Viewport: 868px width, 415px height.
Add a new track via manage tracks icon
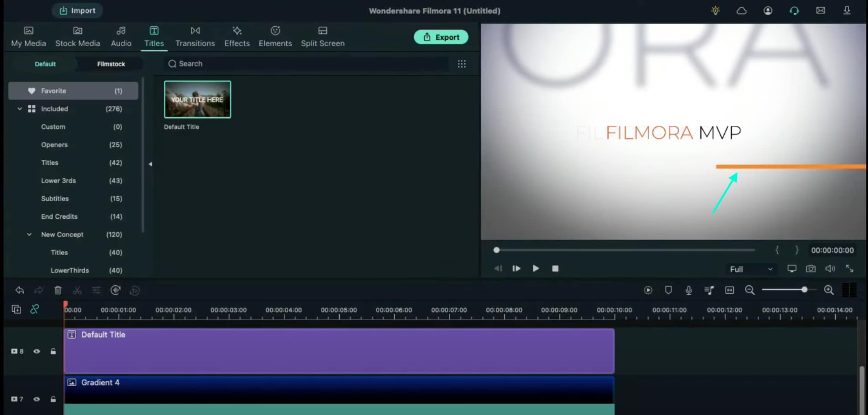pyautogui.click(x=16, y=309)
